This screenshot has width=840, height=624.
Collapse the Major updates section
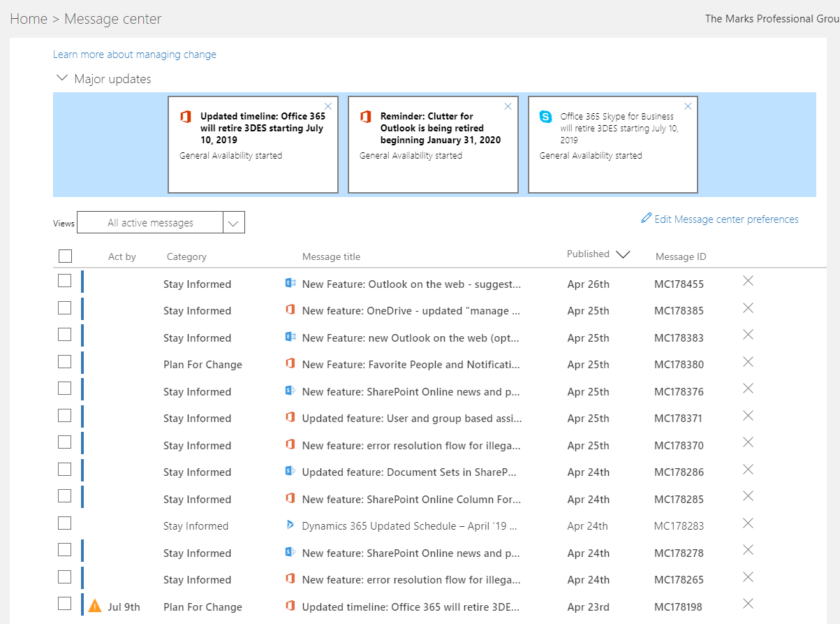click(x=62, y=78)
